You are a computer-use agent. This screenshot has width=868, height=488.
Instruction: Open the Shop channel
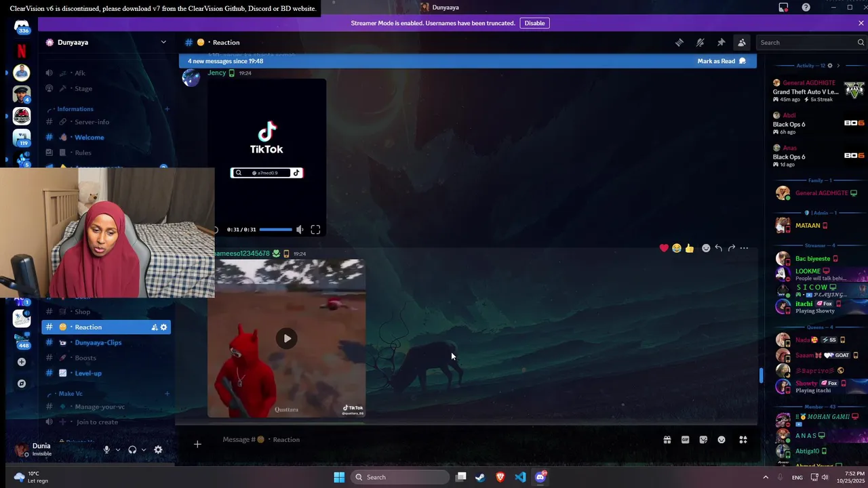[106, 312]
